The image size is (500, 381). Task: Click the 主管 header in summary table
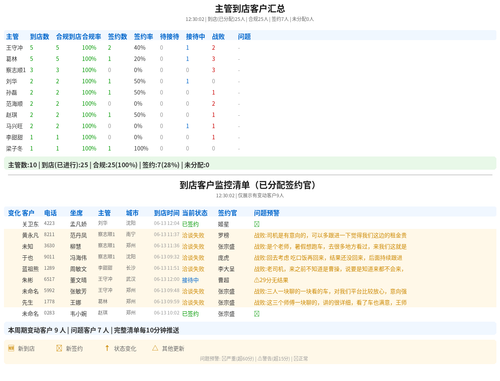12,37
